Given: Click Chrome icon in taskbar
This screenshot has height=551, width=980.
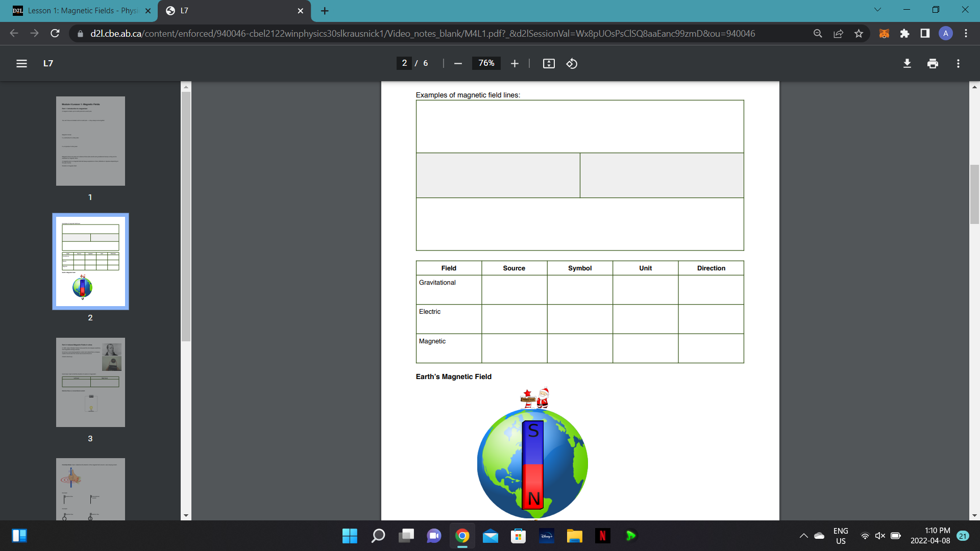Looking at the screenshot, I should coord(462,536).
